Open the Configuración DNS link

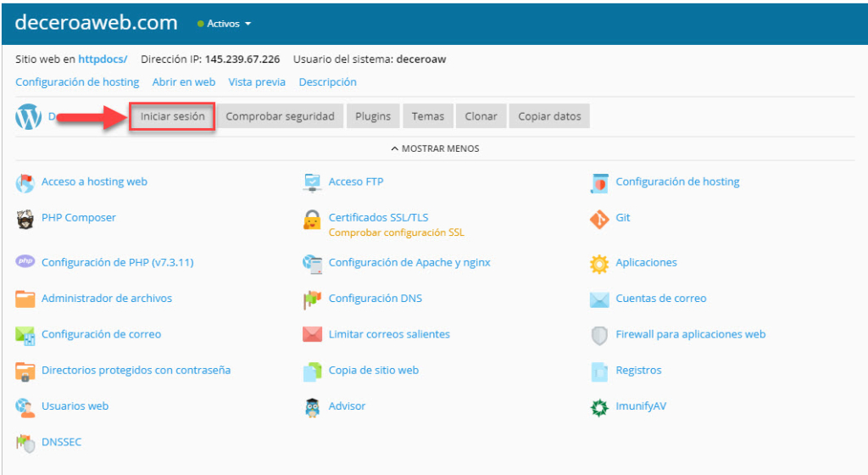[376, 299]
